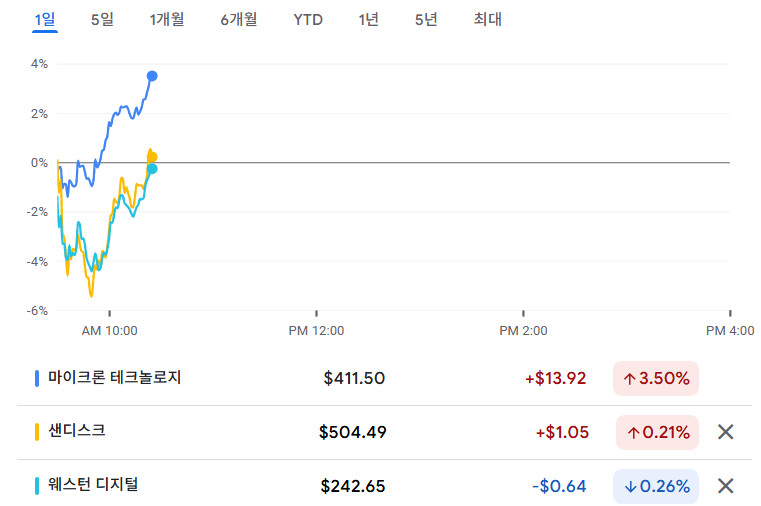Remove 샌디스크 with its X icon
Image resolution: width=761 pixels, height=506 pixels.
726,432
